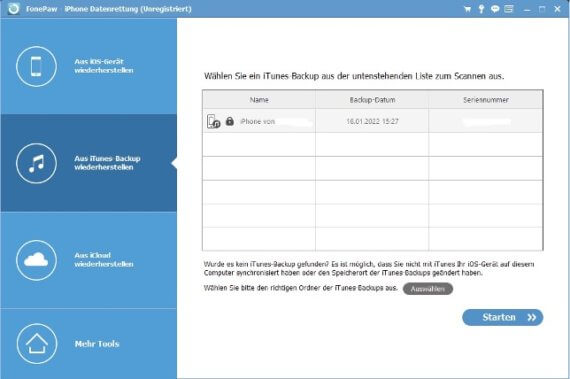
Task: Click backup date 16.01.2022 15:27
Action: (372, 121)
